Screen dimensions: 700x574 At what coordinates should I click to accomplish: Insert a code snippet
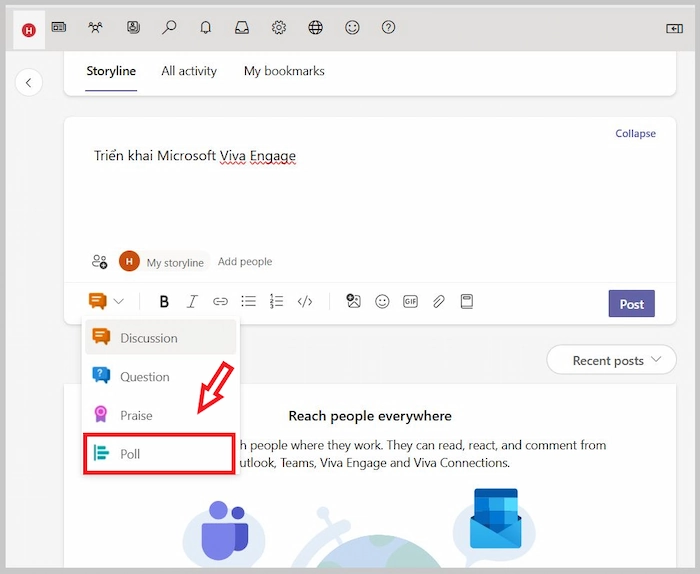305,302
